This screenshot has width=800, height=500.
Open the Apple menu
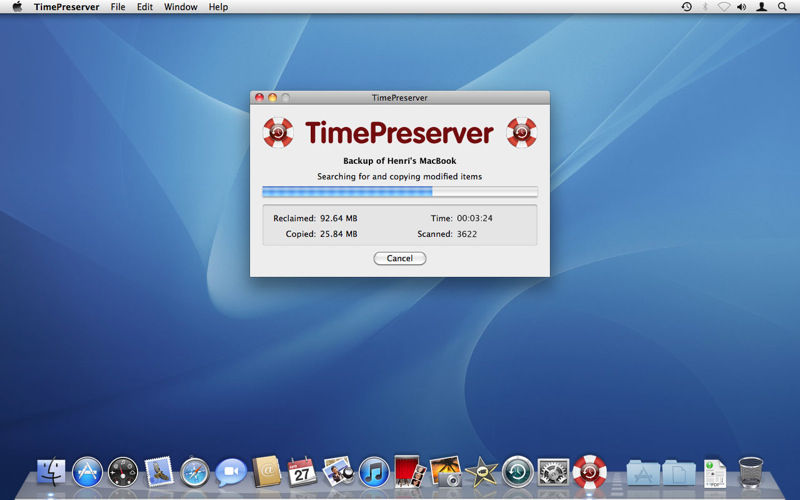17,7
